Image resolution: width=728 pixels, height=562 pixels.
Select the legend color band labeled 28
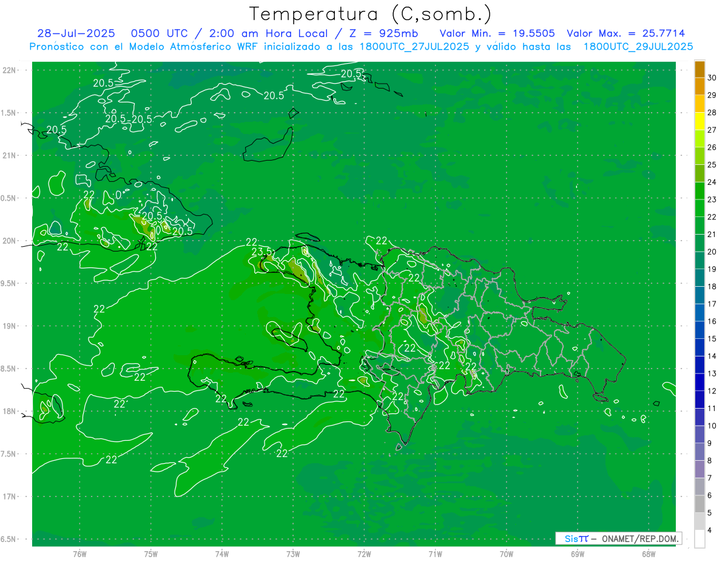[x=699, y=104]
